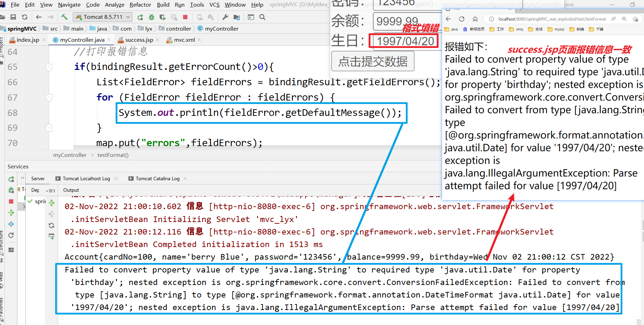Open the Deployment panel layout dropdown
The width and height of the screenshot is (644, 325).
[50, 190]
